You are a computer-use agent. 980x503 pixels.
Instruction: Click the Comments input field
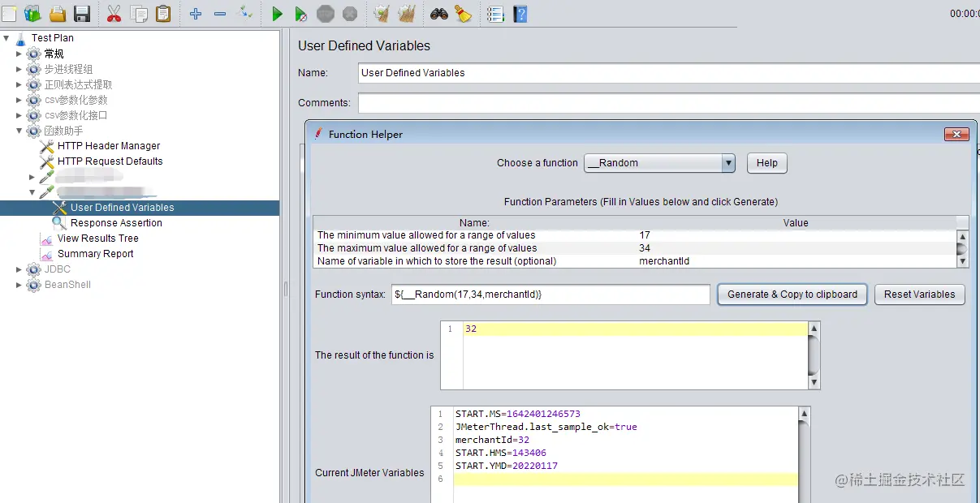pos(669,103)
